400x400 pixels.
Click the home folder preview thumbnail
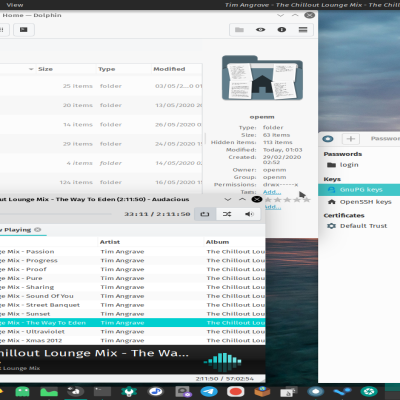tap(262, 78)
